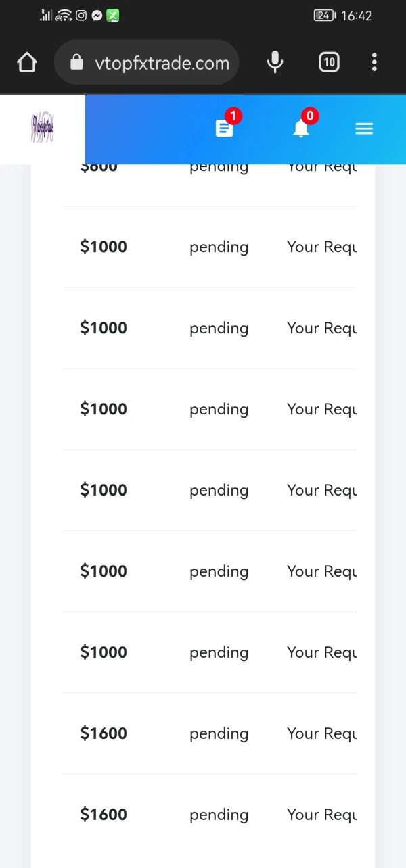This screenshot has height=868, width=406.
Task: Tap the Messenger notification icon in status bar
Action: 97,16
